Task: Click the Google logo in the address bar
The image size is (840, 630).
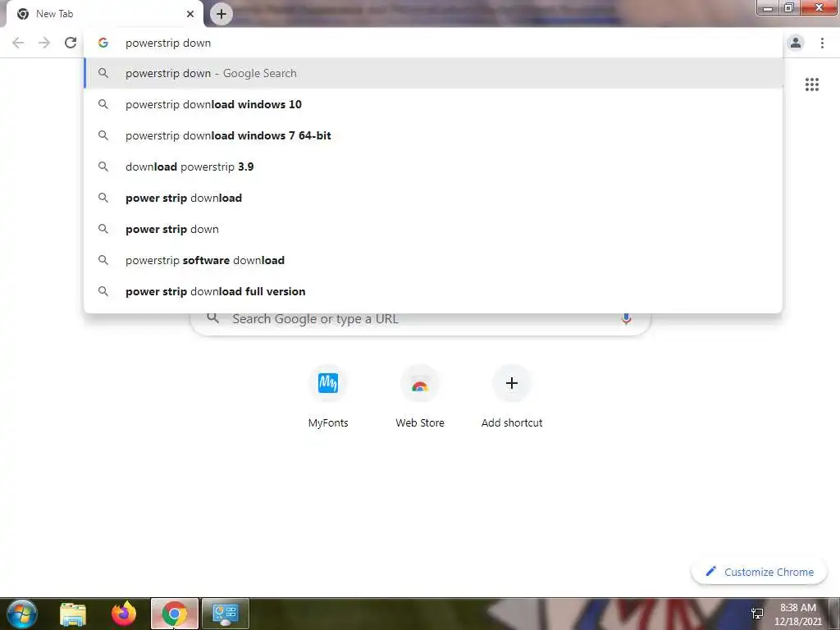Action: pos(103,43)
